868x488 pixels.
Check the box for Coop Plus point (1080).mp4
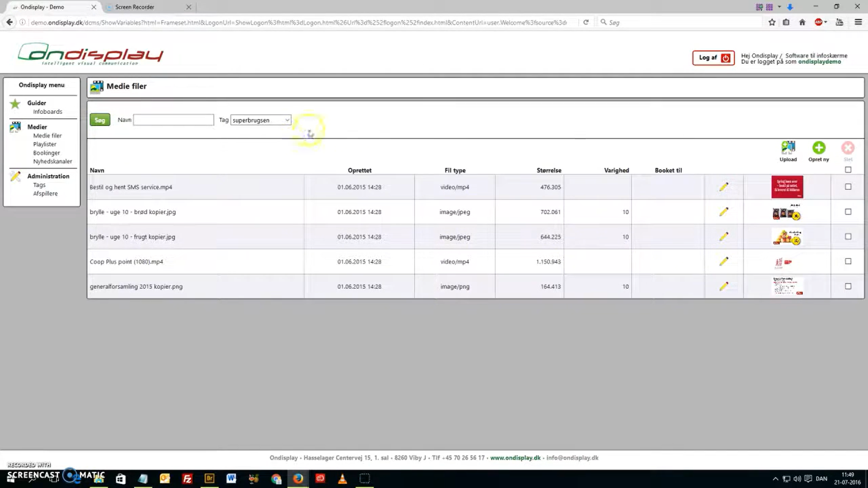(848, 261)
